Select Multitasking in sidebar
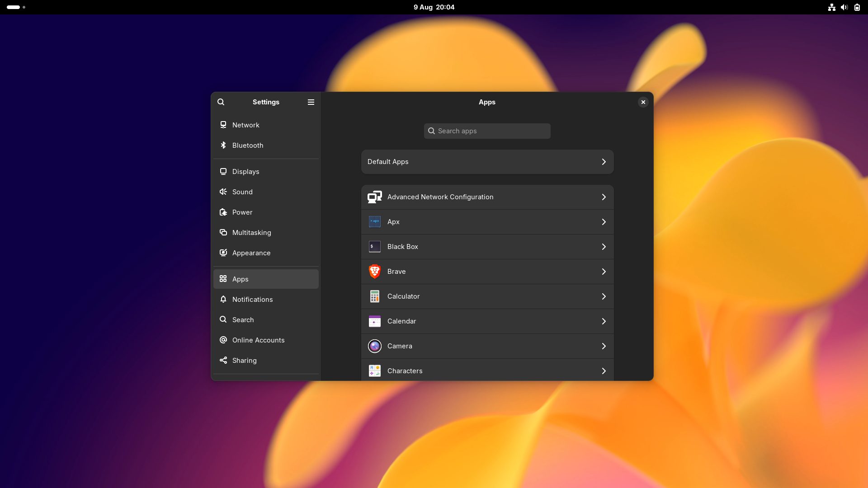Screen dimensions: 868x488 266,233
